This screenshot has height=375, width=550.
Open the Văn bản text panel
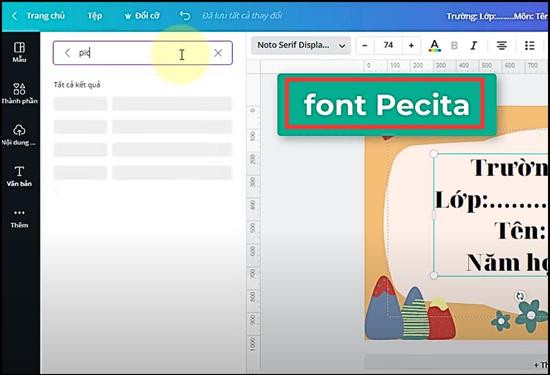19,176
